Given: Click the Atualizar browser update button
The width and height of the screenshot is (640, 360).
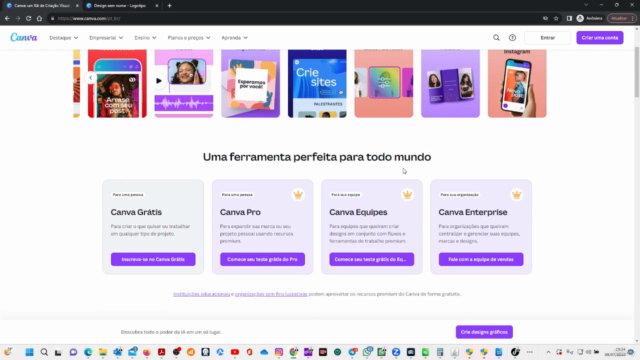Looking at the screenshot, I should (x=621, y=18).
